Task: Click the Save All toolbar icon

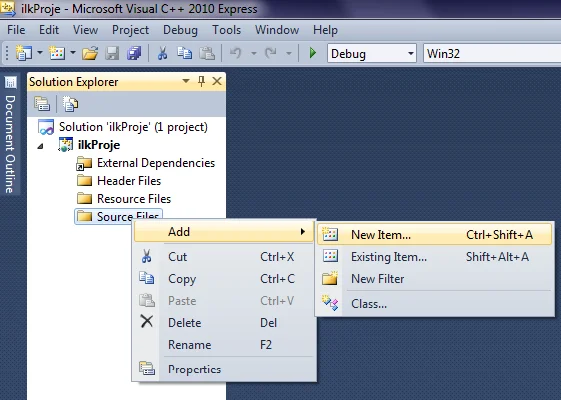Action: 134,53
